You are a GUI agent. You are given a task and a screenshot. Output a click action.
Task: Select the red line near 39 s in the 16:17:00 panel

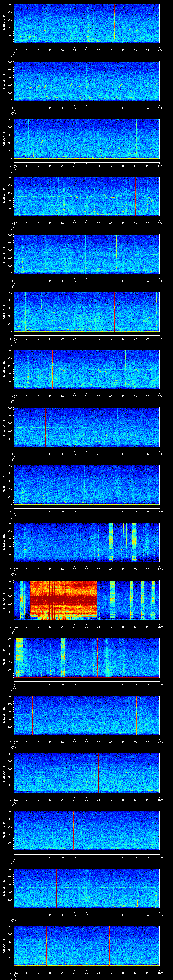[109, 946]
